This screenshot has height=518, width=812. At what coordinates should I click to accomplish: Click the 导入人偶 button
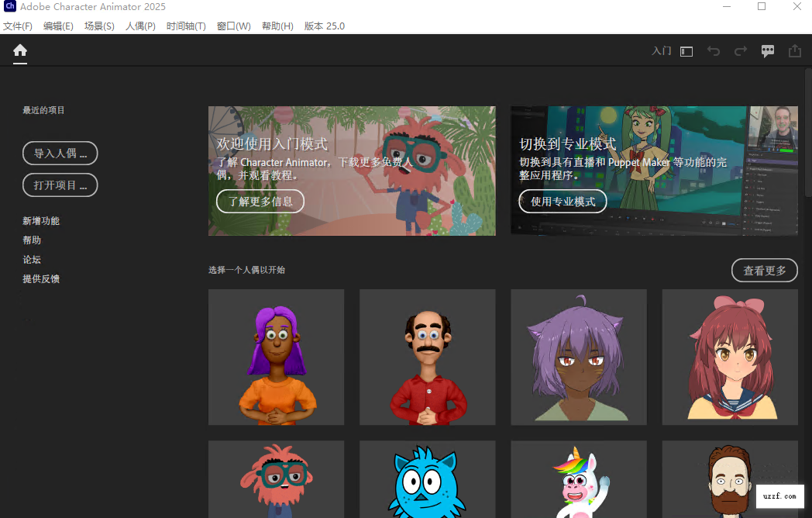tap(60, 153)
